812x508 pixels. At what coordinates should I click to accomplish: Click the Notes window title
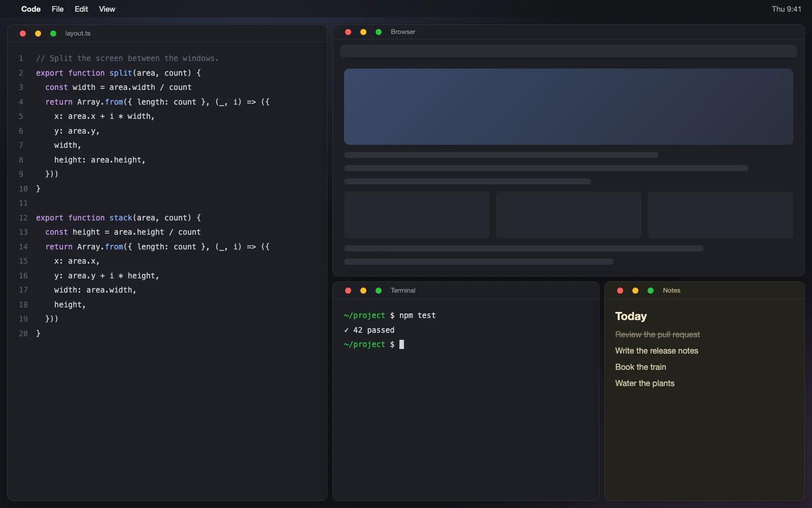point(671,291)
